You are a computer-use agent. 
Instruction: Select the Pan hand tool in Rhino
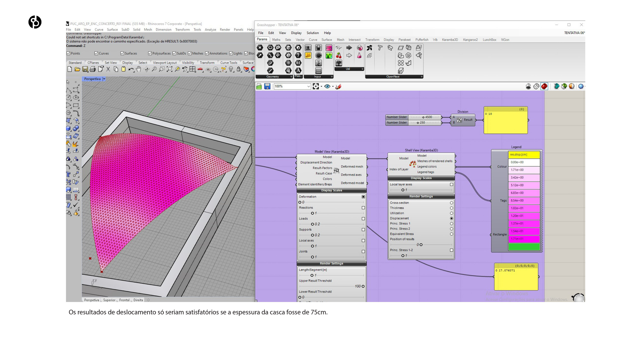click(x=139, y=69)
